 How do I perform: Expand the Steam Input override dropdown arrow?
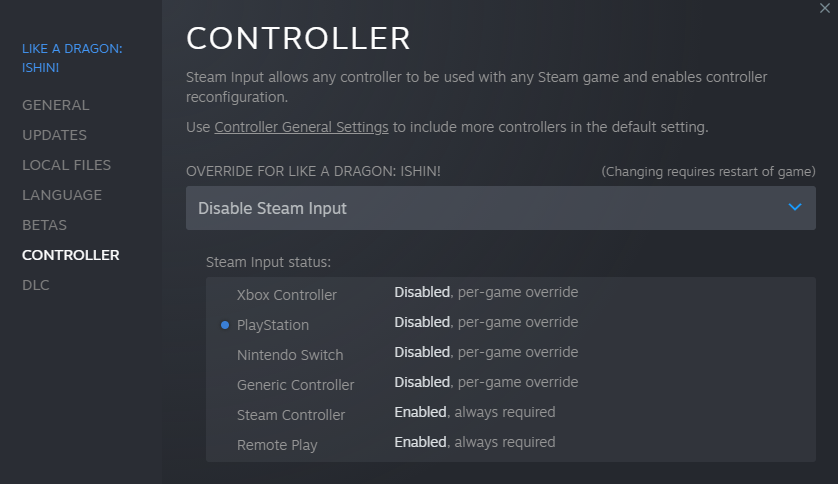795,208
